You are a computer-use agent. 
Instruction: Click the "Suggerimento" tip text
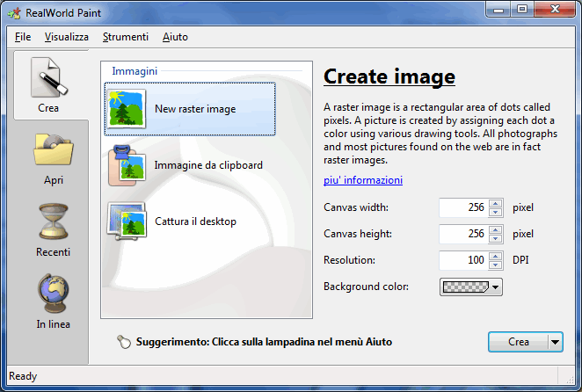(x=264, y=342)
